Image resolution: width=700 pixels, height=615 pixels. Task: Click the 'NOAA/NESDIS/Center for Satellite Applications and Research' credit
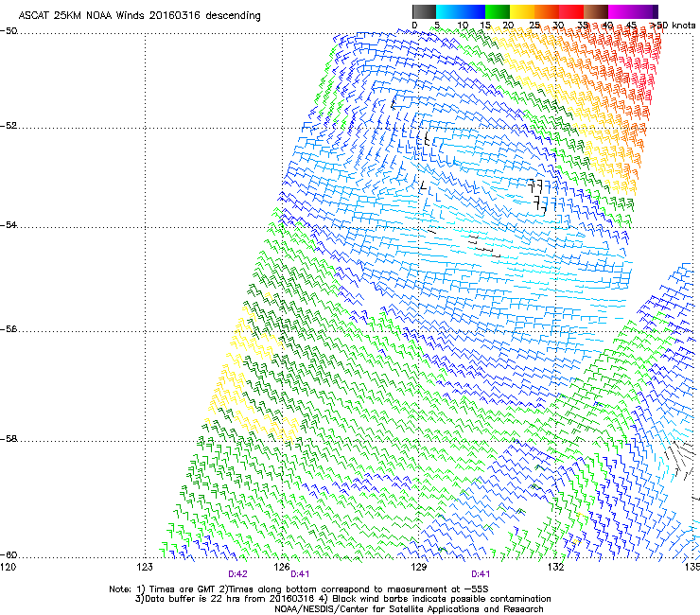pos(409,609)
